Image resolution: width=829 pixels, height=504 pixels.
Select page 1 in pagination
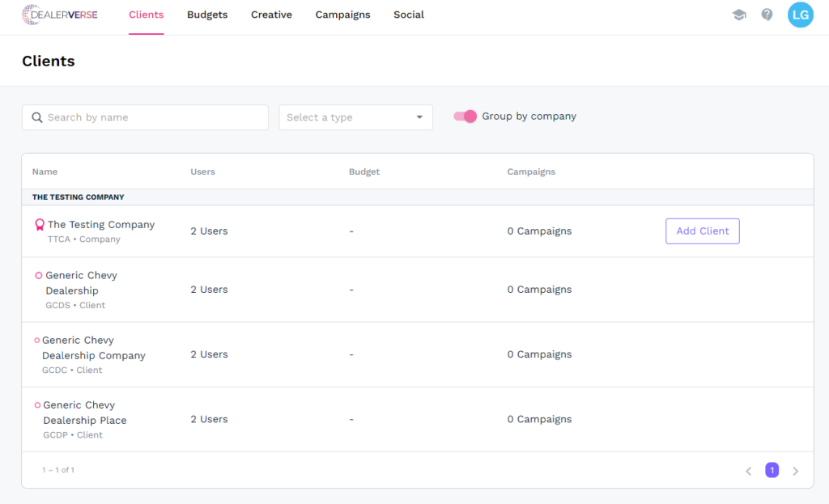pos(772,470)
